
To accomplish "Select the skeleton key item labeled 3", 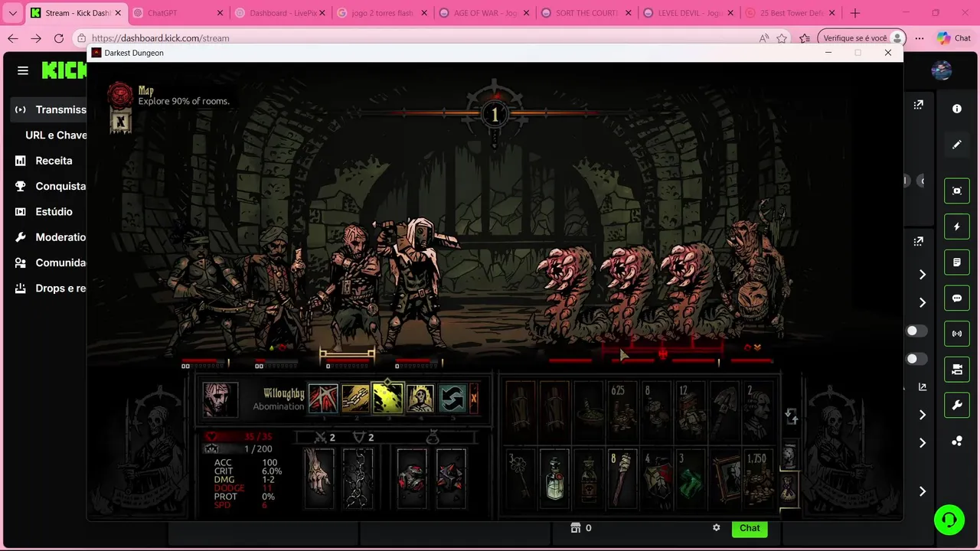I will click(x=521, y=478).
